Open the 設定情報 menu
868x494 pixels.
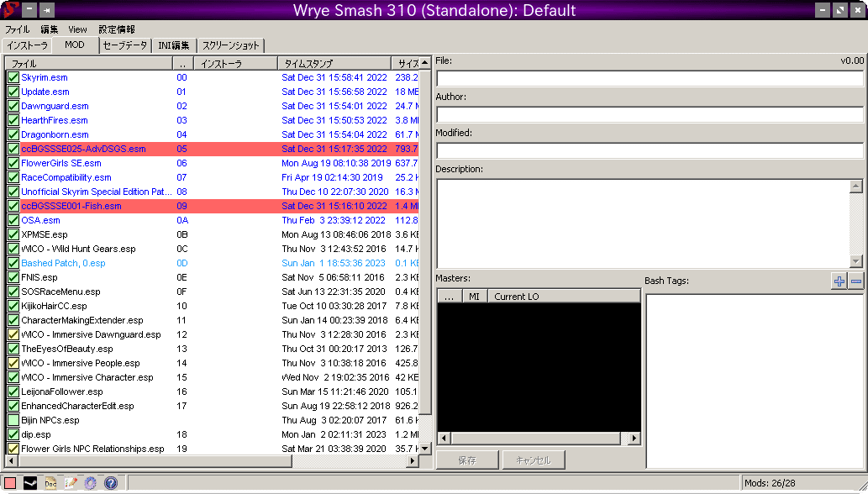pos(117,29)
